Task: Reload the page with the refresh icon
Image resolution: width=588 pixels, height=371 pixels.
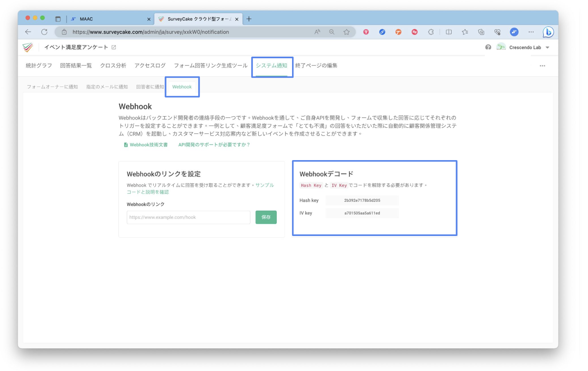Action: [44, 32]
